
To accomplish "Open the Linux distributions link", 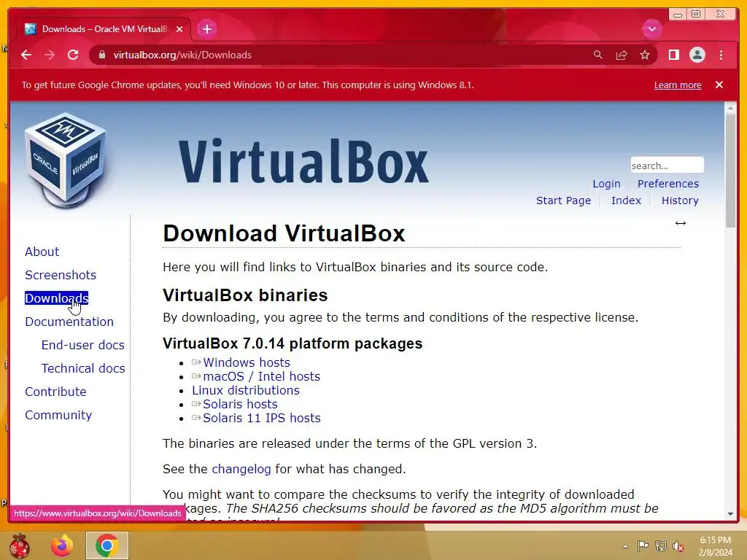I will click(x=246, y=390).
